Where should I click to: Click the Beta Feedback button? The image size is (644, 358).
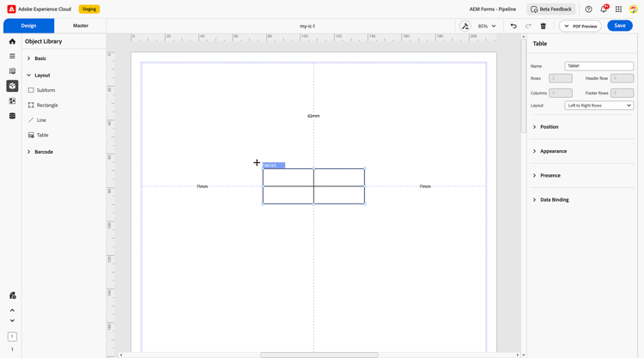coord(551,9)
